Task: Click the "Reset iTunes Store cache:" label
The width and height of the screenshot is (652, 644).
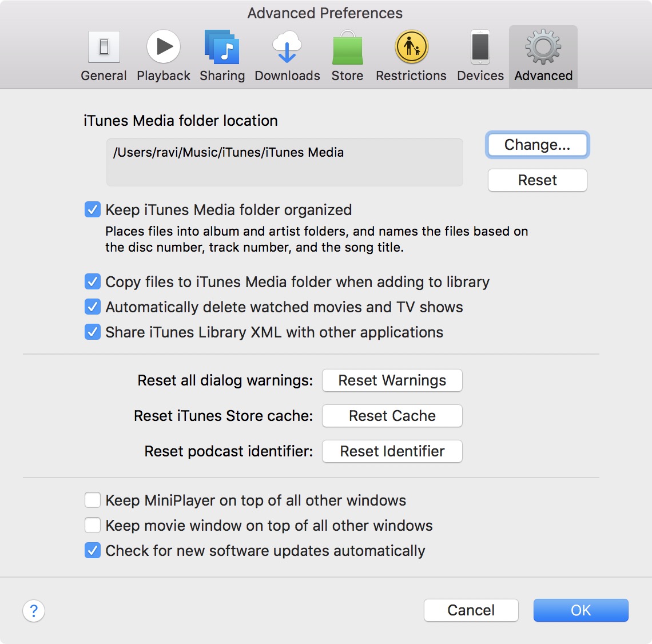Action: [223, 416]
